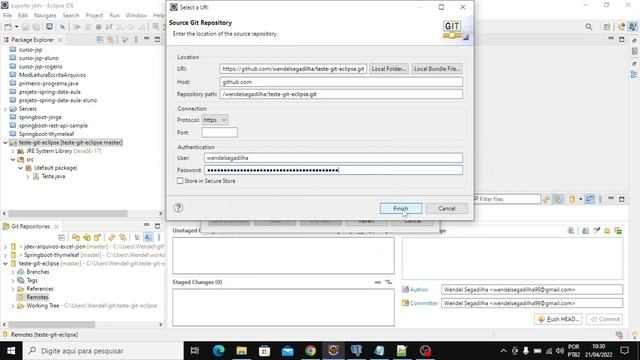Image resolution: width=640 pixels, height=360 pixels.
Task: Click Finish in Select a URI dialog
Action: click(400, 208)
